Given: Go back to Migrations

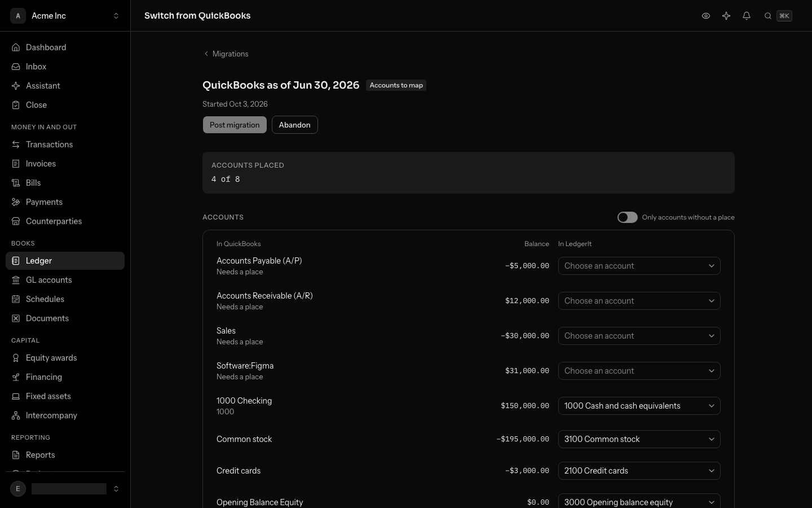Looking at the screenshot, I should point(226,54).
